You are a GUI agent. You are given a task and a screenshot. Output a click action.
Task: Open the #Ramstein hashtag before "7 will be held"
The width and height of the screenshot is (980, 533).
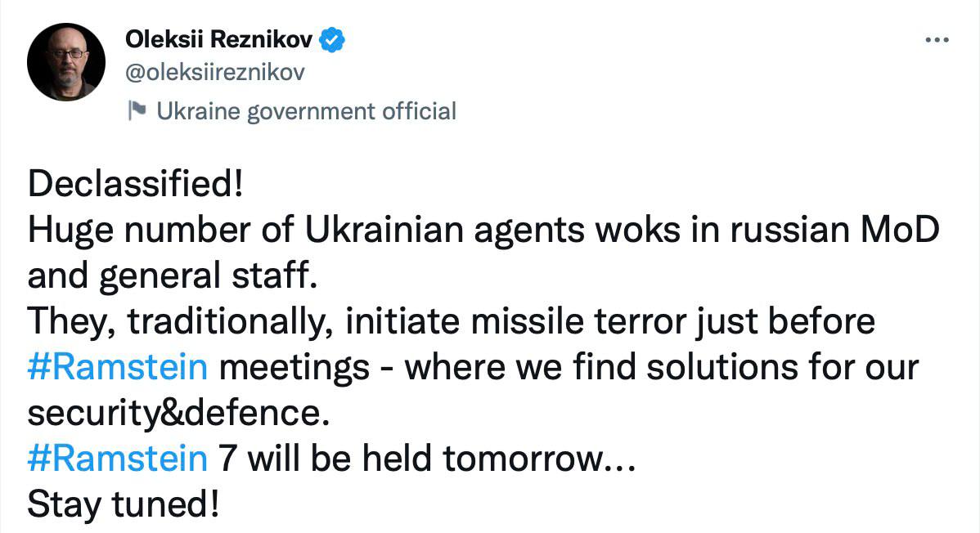click(117, 459)
